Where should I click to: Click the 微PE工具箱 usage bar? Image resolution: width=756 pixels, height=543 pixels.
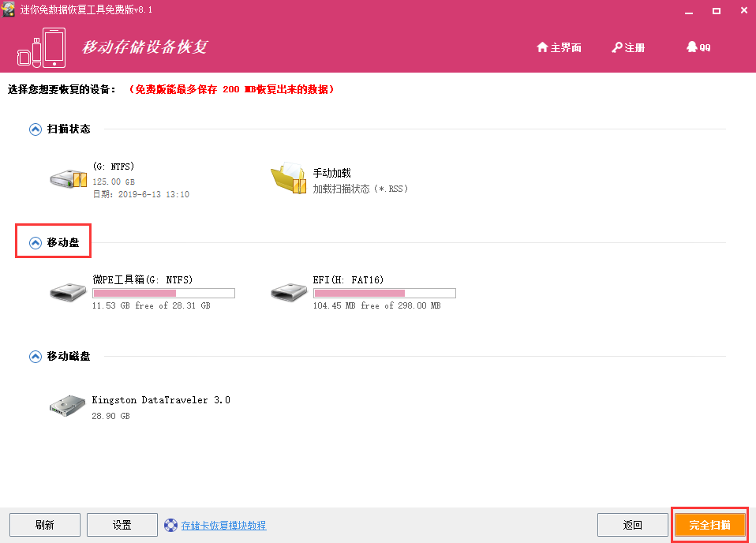point(163,293)
